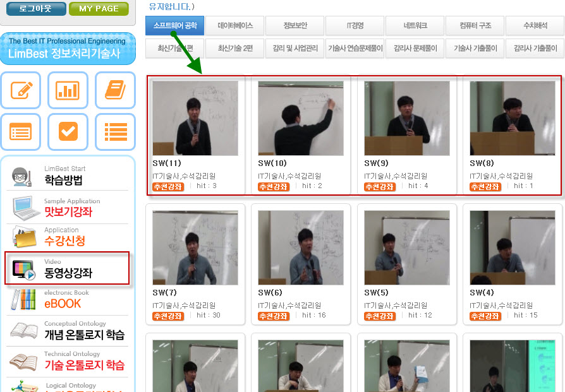This screenshot has height=392, width=565.
Task: Select the 최신기술 2편 tab
Action: pos(235,48)
